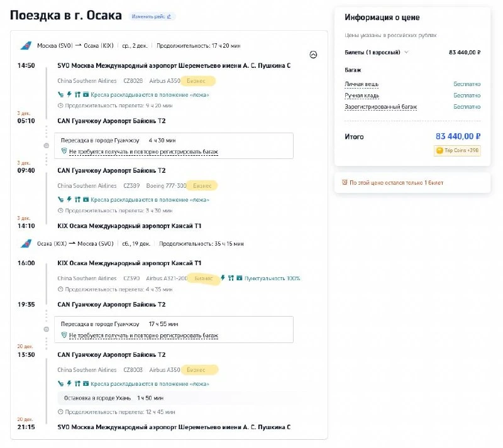The height and width of the screenshot is (448, 503).
Task: Click the "Бизнес" class badge for CZ8028
Action: (x=197, y=81)
